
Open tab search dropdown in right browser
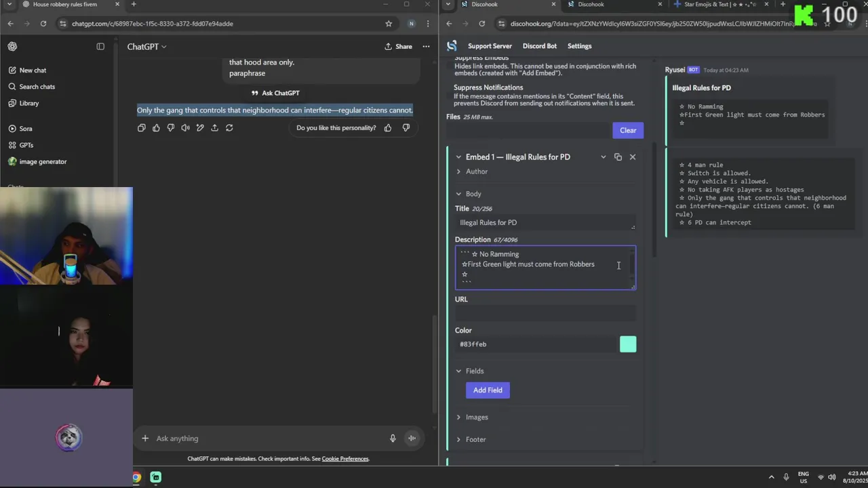click(448, 4)
